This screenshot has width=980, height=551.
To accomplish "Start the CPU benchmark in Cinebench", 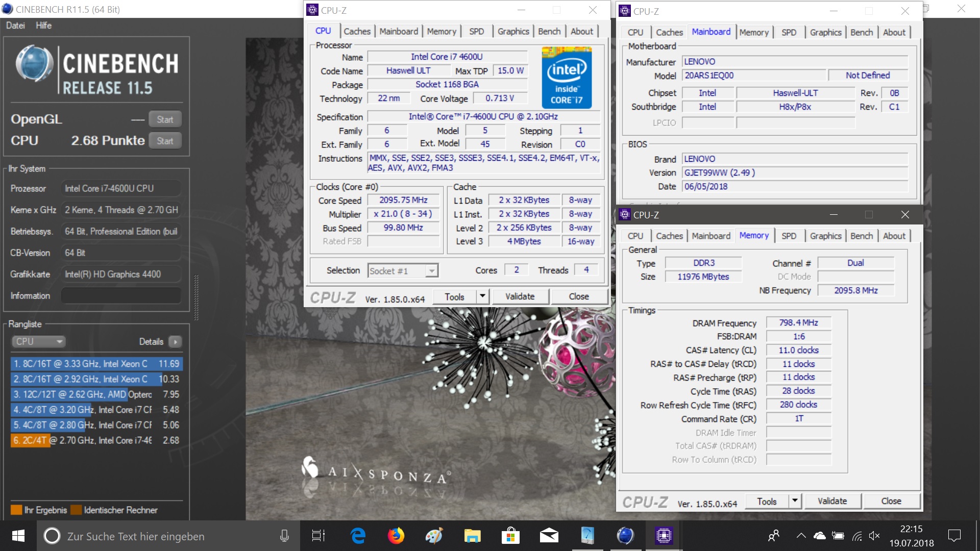I will coord(165,141).
